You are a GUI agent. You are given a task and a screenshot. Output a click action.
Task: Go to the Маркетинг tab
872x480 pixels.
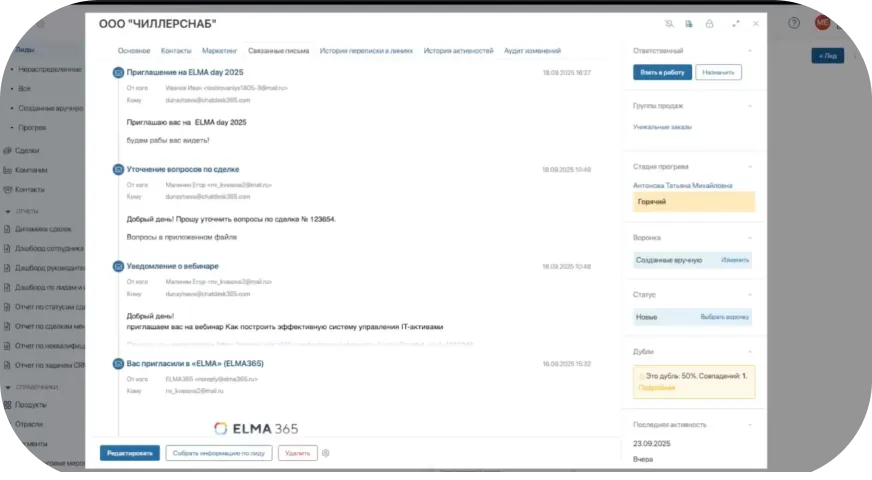click(x=220, y=50)
